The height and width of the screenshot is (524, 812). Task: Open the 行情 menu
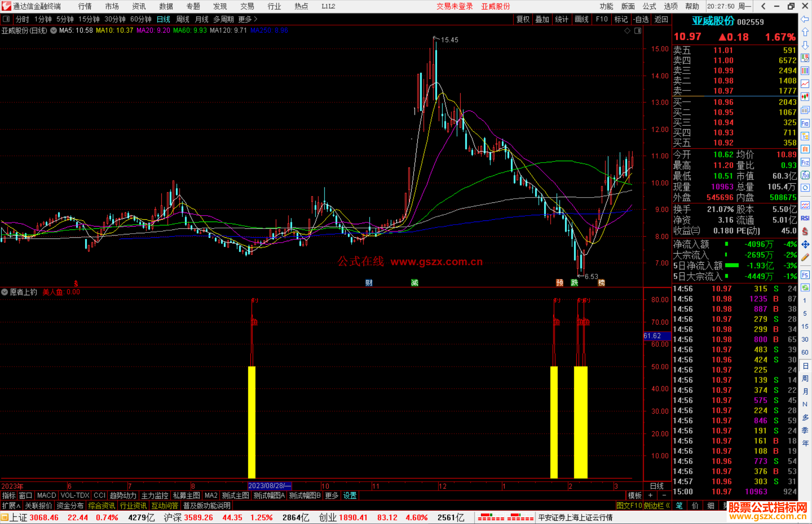tap(85, 6)
